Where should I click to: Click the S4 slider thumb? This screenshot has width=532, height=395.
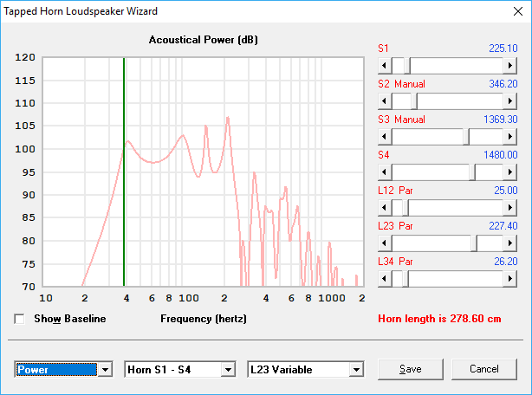click(472, 172)
